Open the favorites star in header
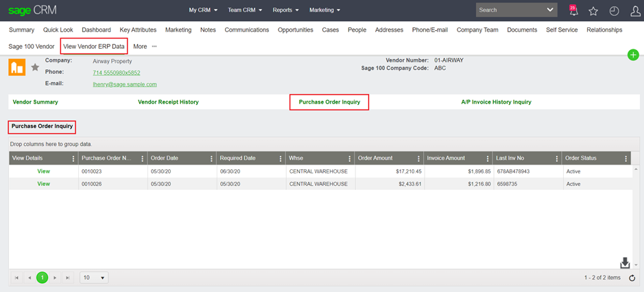The image size is (644, 292). [x=593, y=11]
